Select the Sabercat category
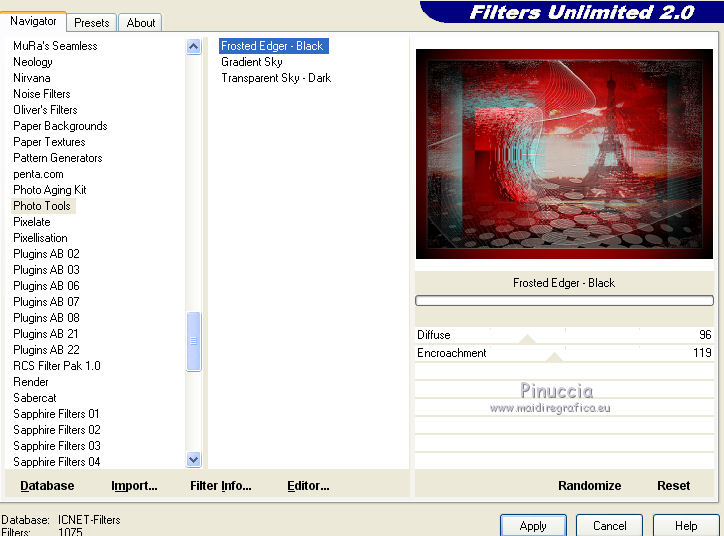 [35, 398]
